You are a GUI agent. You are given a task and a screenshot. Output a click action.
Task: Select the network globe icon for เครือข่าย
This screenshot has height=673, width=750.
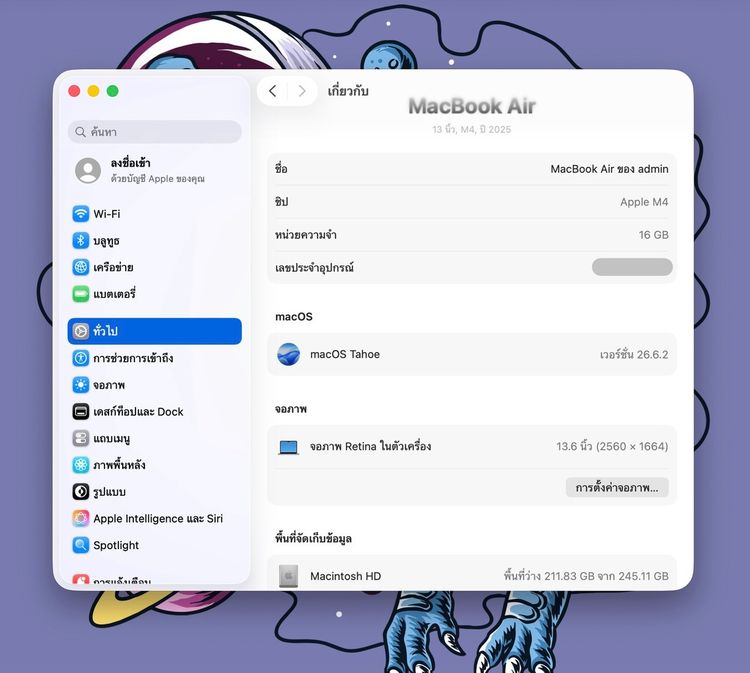click(80, 267)
